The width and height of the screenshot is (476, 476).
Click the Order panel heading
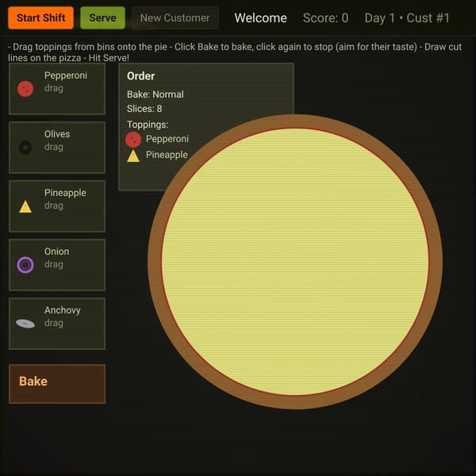pyautogui.click(x=141, y=76)
